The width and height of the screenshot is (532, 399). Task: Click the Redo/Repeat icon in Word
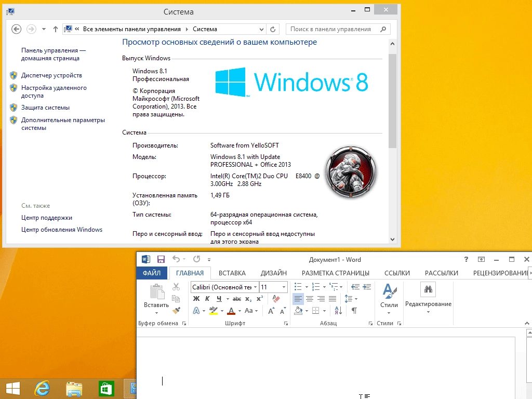tap(197, 259)
